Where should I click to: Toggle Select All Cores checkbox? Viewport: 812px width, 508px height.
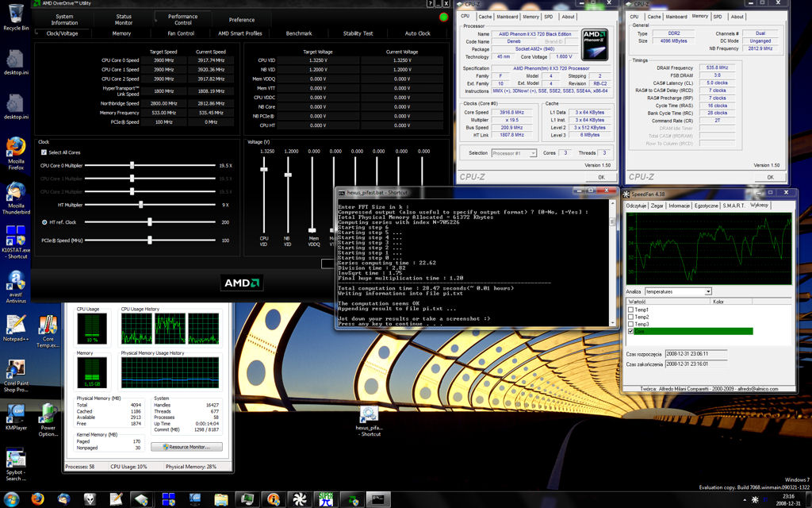44,152
